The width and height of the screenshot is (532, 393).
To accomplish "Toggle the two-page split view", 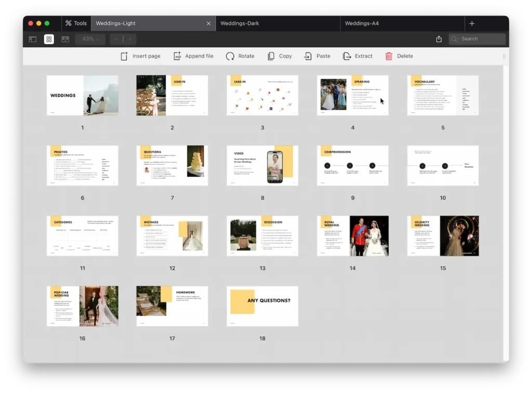I will coord(65,39).
